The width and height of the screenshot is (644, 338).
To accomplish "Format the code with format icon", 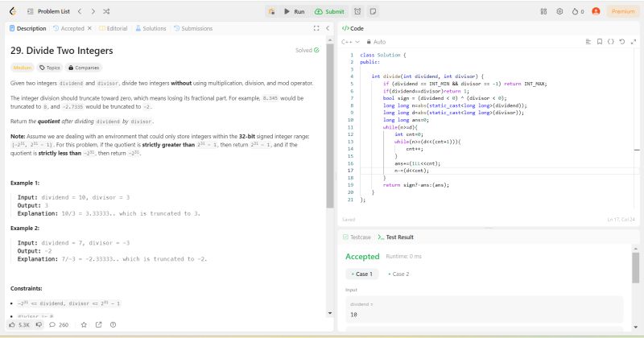I will (588, 42).
